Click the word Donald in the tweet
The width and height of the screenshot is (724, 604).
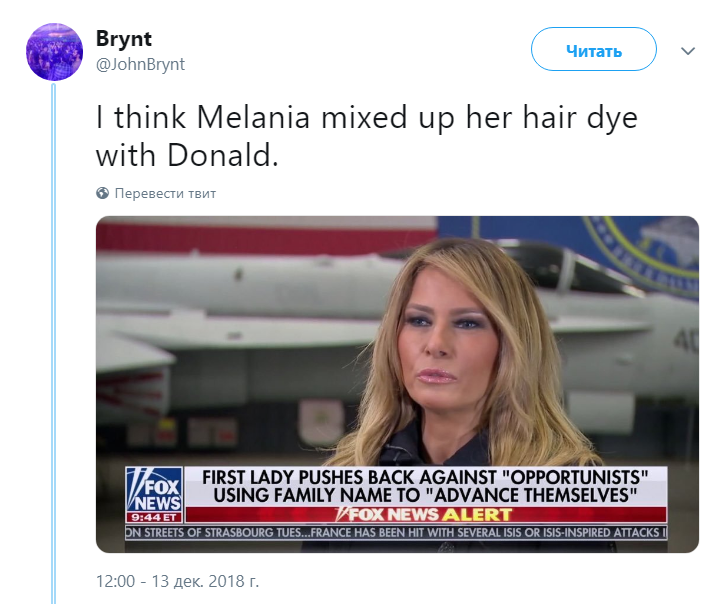[223, 156]
